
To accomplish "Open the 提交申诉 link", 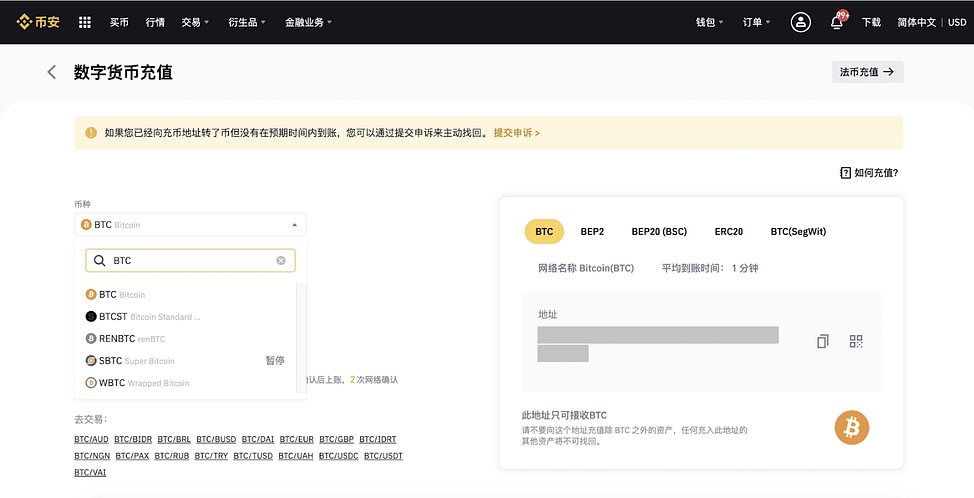I will click(x=516, y=133).
